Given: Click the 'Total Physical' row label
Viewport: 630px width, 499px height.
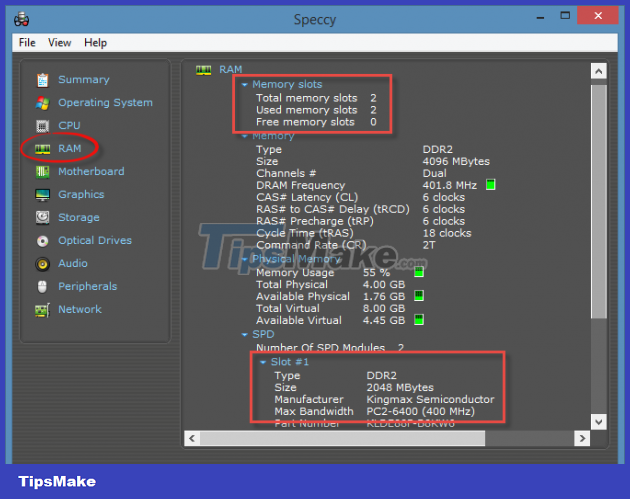Looking at the screenshot, I should click(292, 284).
